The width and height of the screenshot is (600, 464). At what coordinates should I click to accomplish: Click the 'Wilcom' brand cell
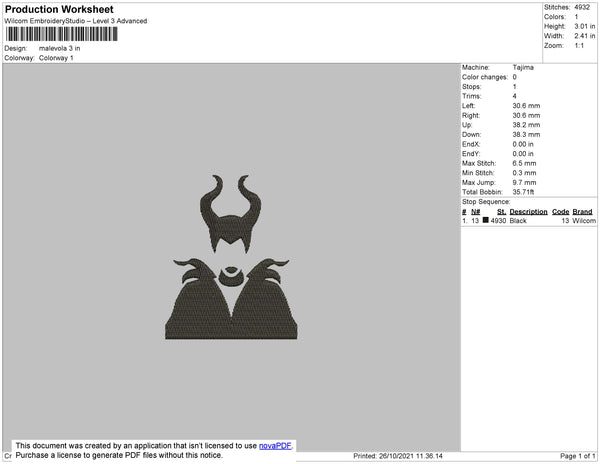[x=584, y=221]
